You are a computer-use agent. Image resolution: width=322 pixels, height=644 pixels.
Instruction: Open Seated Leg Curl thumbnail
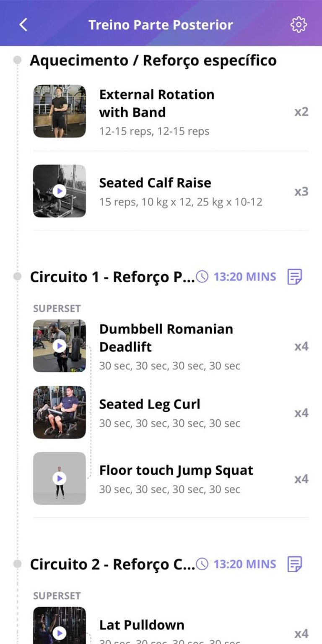tap(60, 412)
